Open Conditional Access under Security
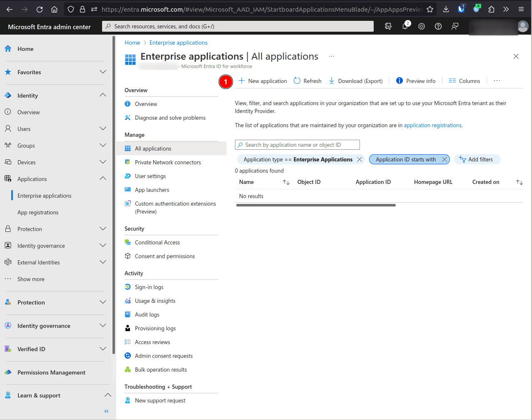The width and height of the screenshot is (532, 420). tap(157, 242)
